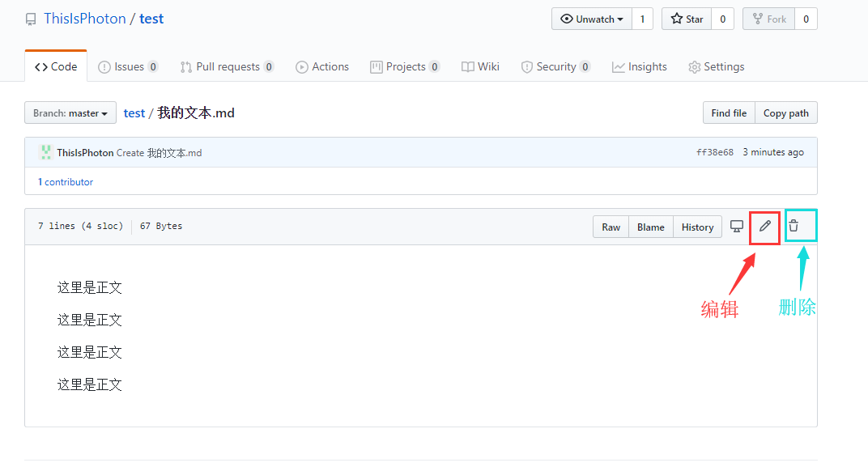This screenshot has width=868, height=467.
Task: Open the Projects tab
Action: click(405, 66)
